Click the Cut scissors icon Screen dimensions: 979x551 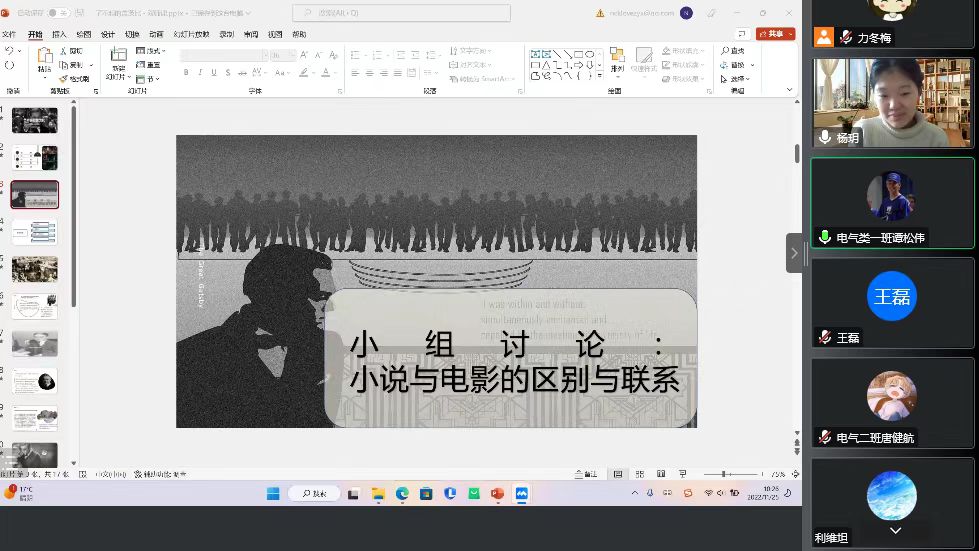(x=64, y=51)
